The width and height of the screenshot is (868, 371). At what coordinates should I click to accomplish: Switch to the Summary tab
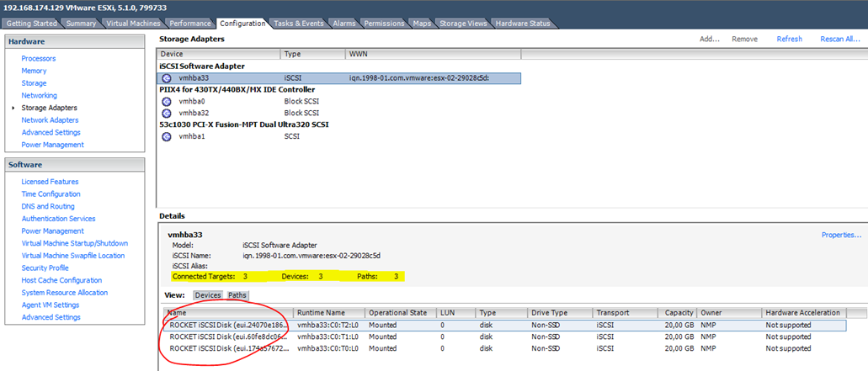81,24
